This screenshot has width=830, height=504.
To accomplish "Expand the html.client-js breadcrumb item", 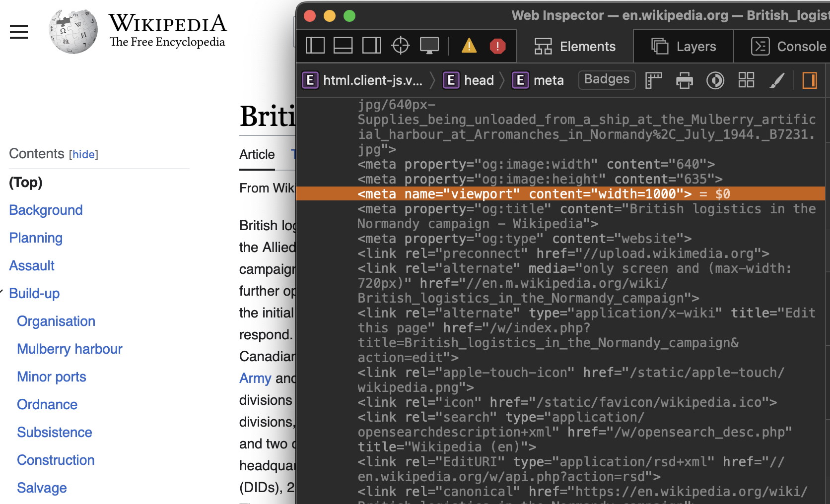I will (372, 80).
